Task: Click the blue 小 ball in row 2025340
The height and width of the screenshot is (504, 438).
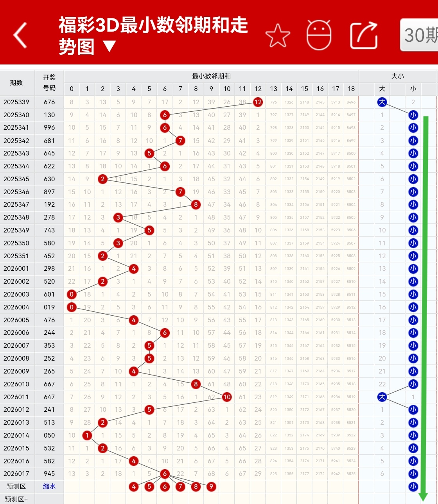Action: [413, 115]
